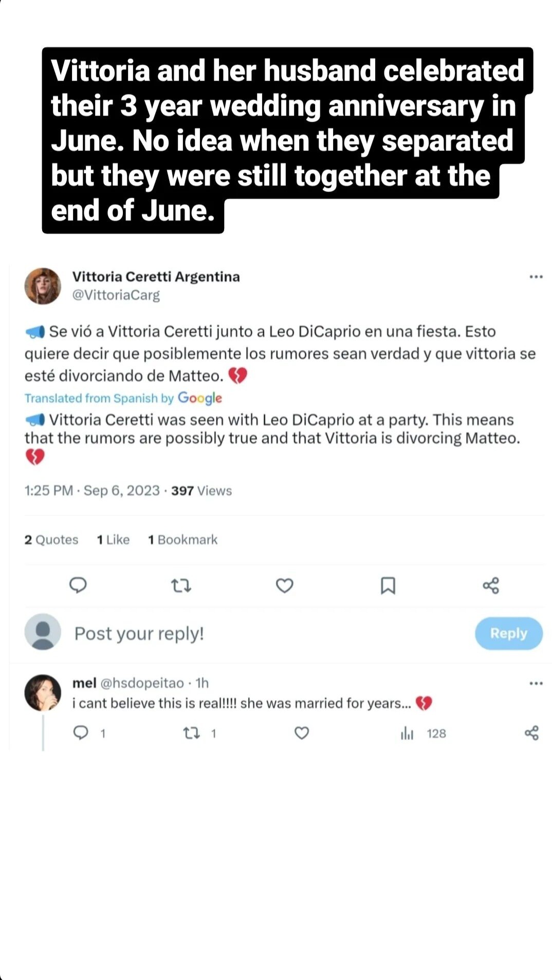Click the share icon under the main tweet
Screen dimensions: 552x980
click(491, 585)
